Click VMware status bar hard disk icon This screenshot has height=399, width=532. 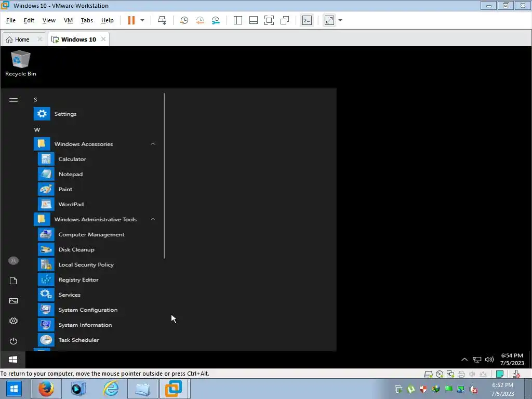point(429,374)
